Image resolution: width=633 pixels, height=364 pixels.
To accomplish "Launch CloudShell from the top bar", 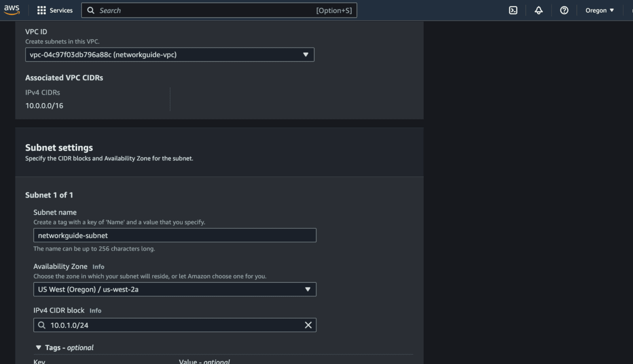I will pyautogui.click(x=513, y=10).
